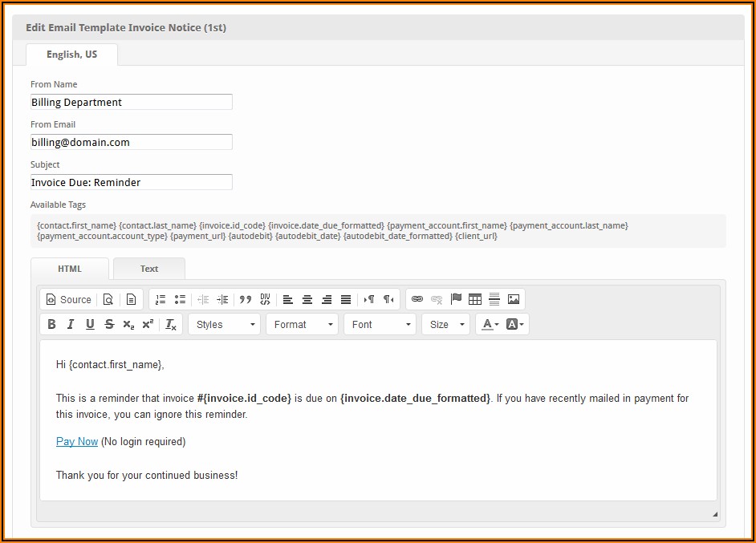The height and width of the screenshot is (543, 756).
Task: Insert an image
Action: [514, 299]
